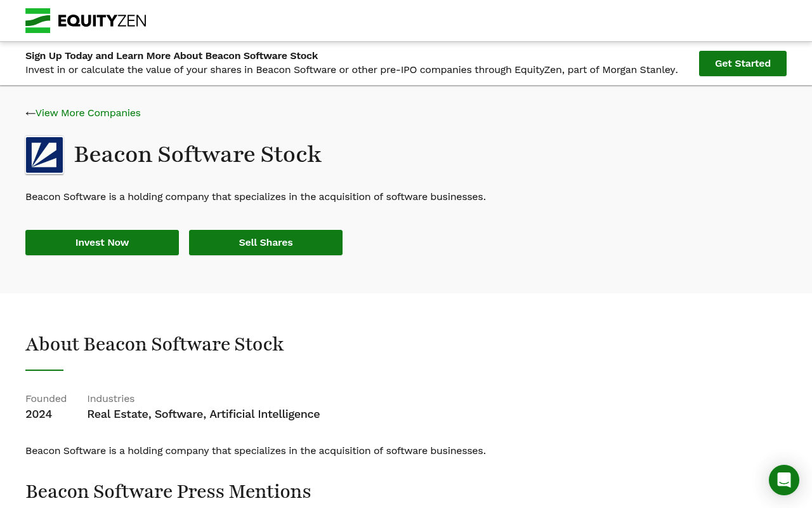
Task: Click the Beacon Software company logo
Action: [x=44, y=155]
